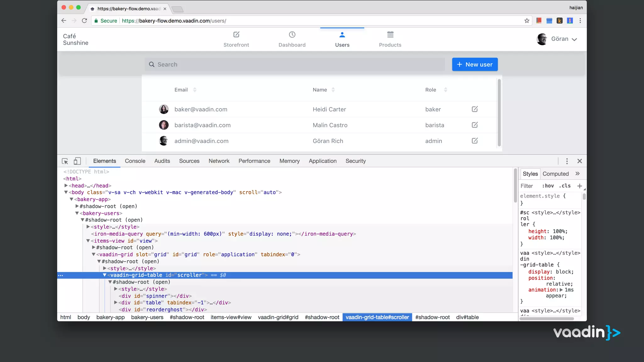644x362 pixels.
Task: Select bakery-users in the DOM breadcrumb
Action: (147, 317)
